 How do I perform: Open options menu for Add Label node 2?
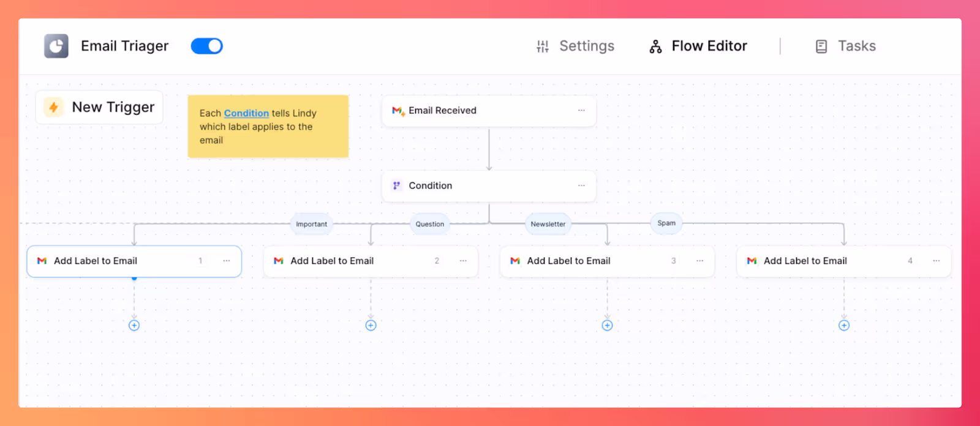coord(463,261)
